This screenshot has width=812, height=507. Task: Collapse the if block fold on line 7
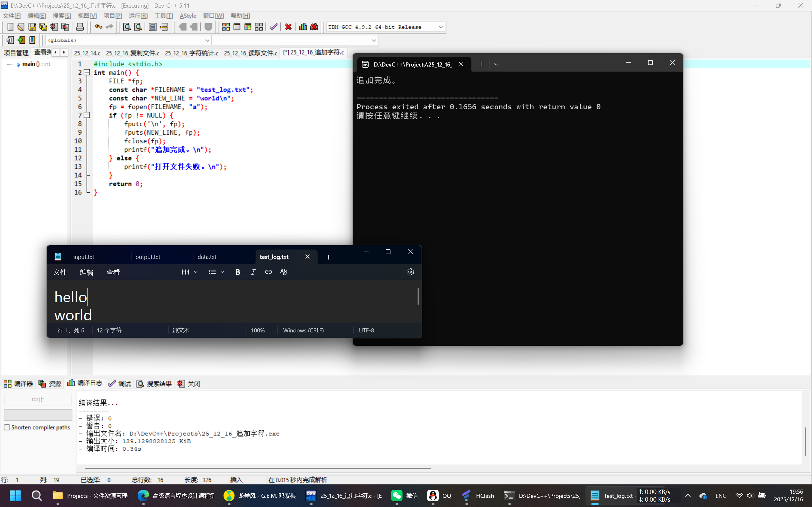(x=87, y=115)
